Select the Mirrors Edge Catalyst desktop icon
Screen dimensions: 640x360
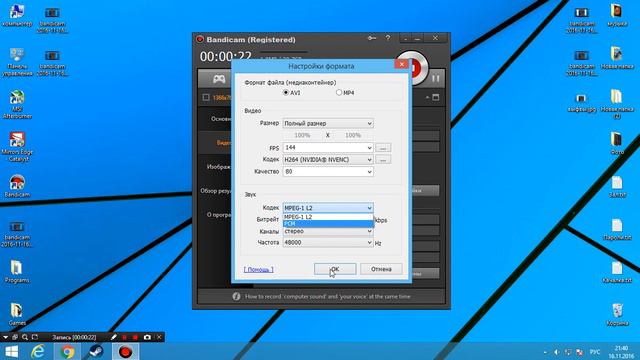[17, 147]
